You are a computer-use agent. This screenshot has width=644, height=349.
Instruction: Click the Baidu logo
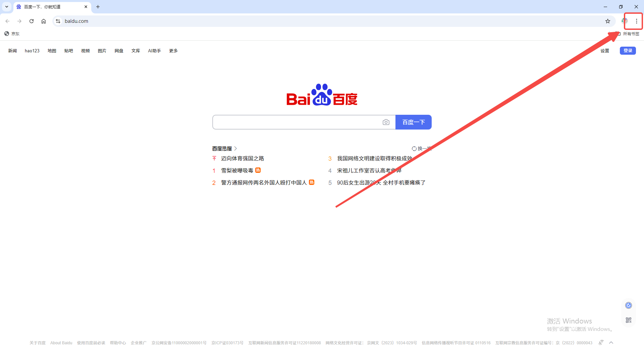pos(322,95)
